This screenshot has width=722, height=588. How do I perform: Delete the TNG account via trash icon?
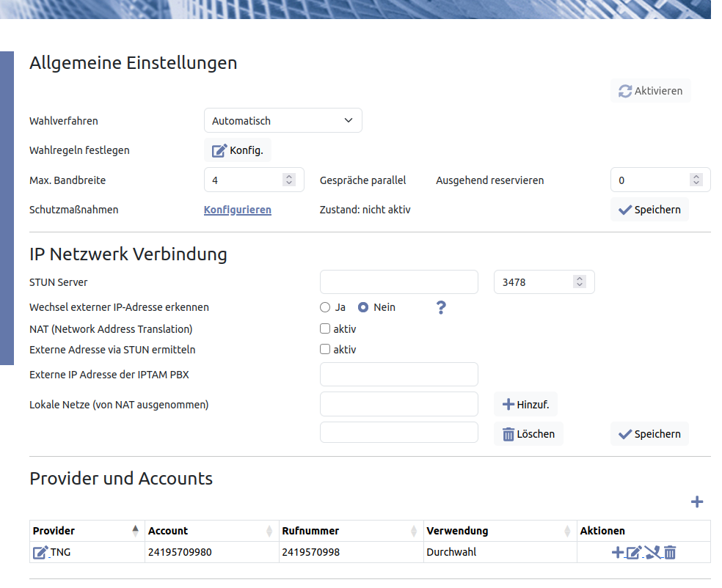[x=670, y=553]
